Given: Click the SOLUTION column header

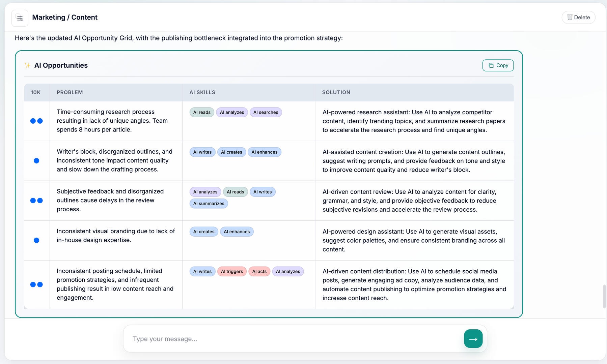Looking at the screenshot, I should tap(336, 92).
